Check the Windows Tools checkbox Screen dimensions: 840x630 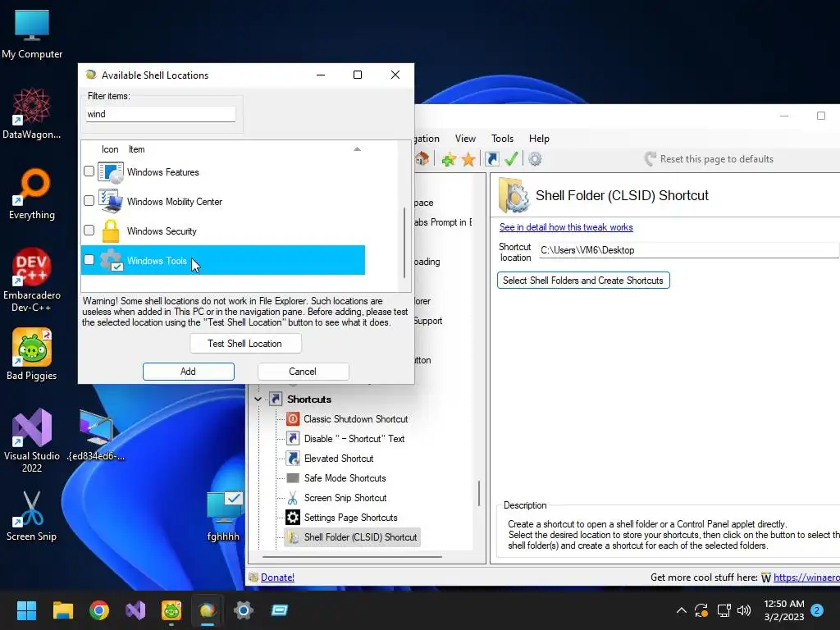tap(89, 260)
